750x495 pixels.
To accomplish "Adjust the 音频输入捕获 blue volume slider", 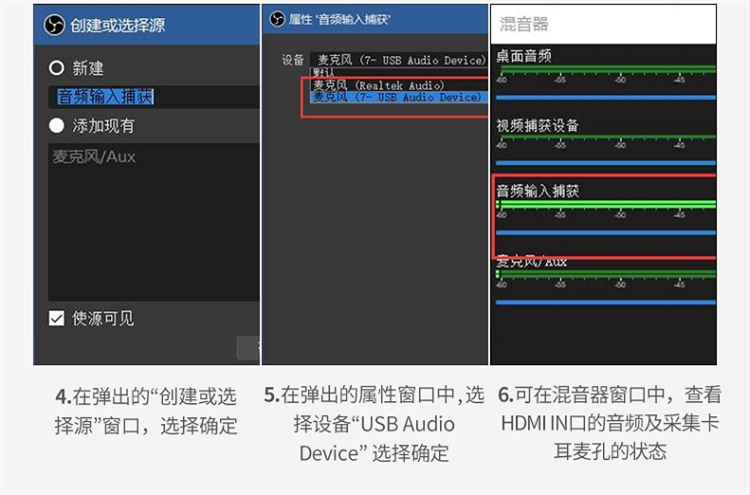I will click(606, 233).
